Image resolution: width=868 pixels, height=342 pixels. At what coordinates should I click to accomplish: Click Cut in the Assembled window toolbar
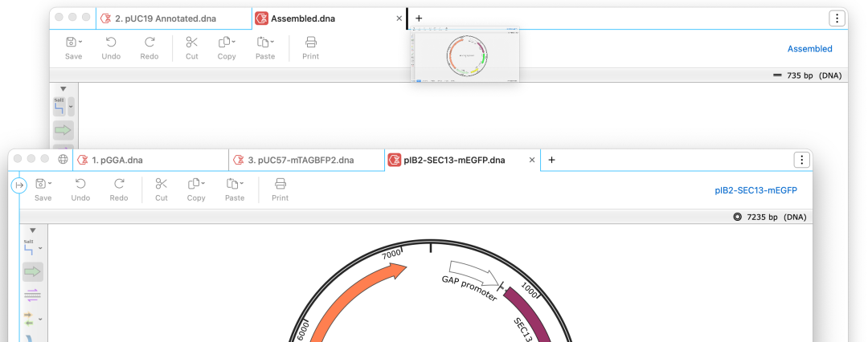point(191,48)
